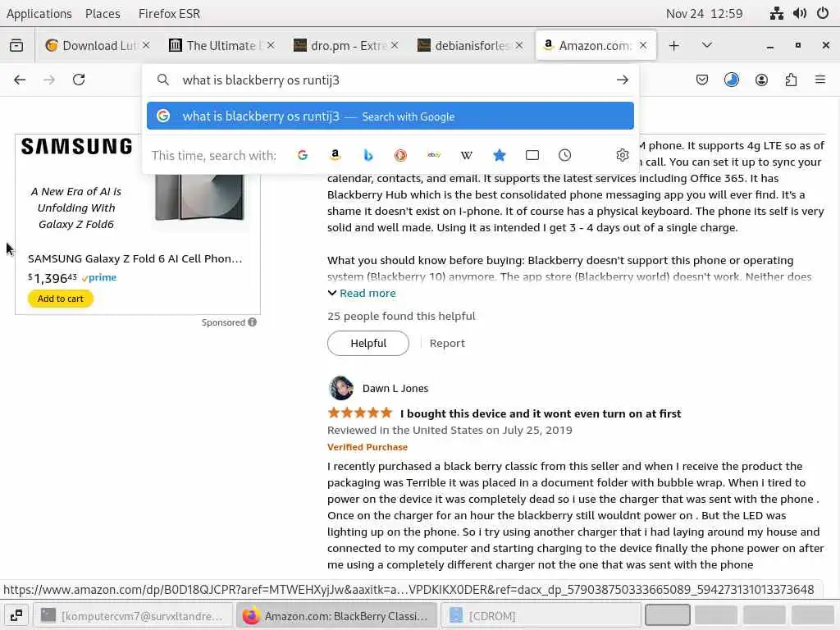The width and height of the screenshot is (840, 630).
Task: Go back to the previous page
Action: (20, 80)
